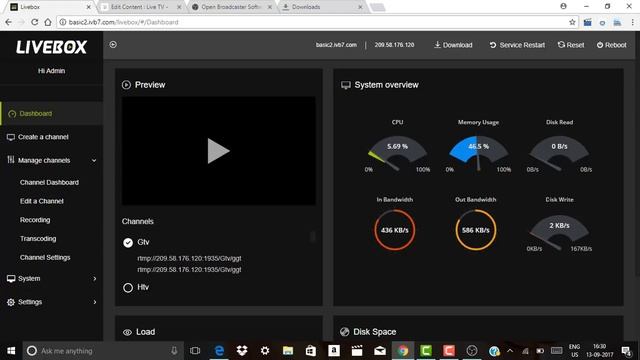This screenshot has height=360, width=640.
Task: Expand the System menu chevron
Action: pos(95,279)
